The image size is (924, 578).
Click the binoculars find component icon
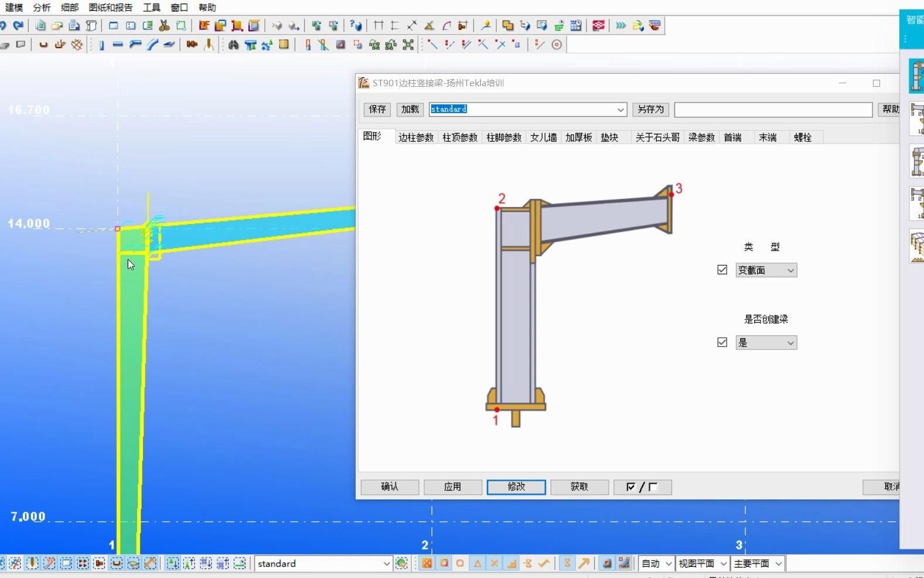[x=233, y=45]
